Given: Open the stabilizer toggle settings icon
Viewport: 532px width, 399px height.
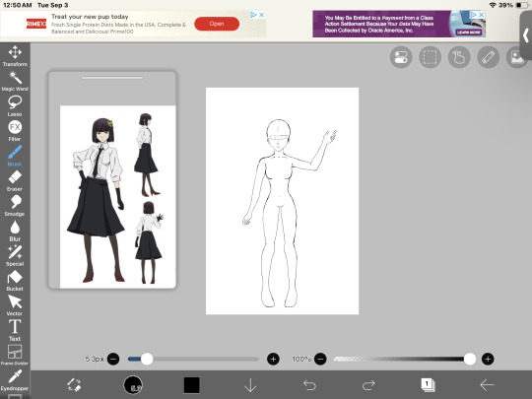Looking at the screenshot, I should (x=401, y=57).
